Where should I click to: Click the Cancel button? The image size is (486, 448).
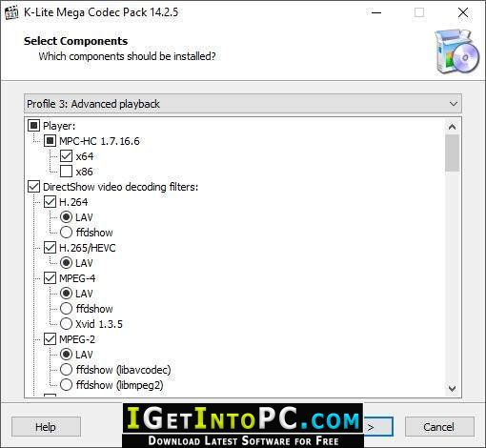click(439, 427)
